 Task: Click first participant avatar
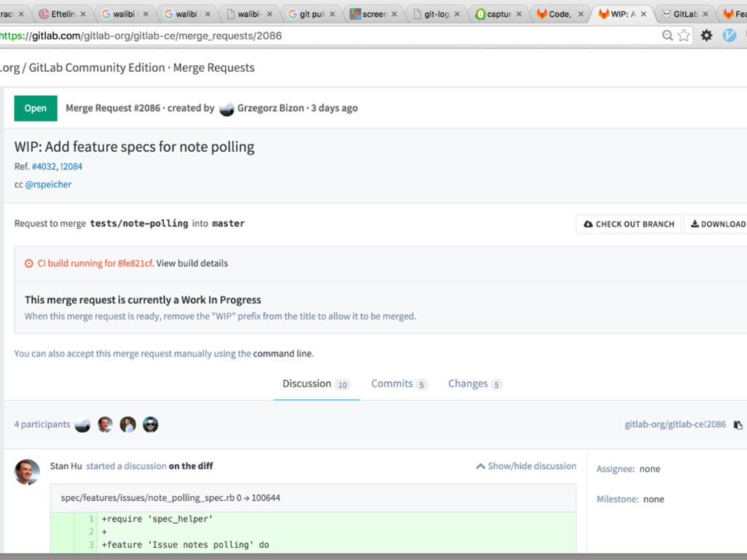tap(82, 424)
